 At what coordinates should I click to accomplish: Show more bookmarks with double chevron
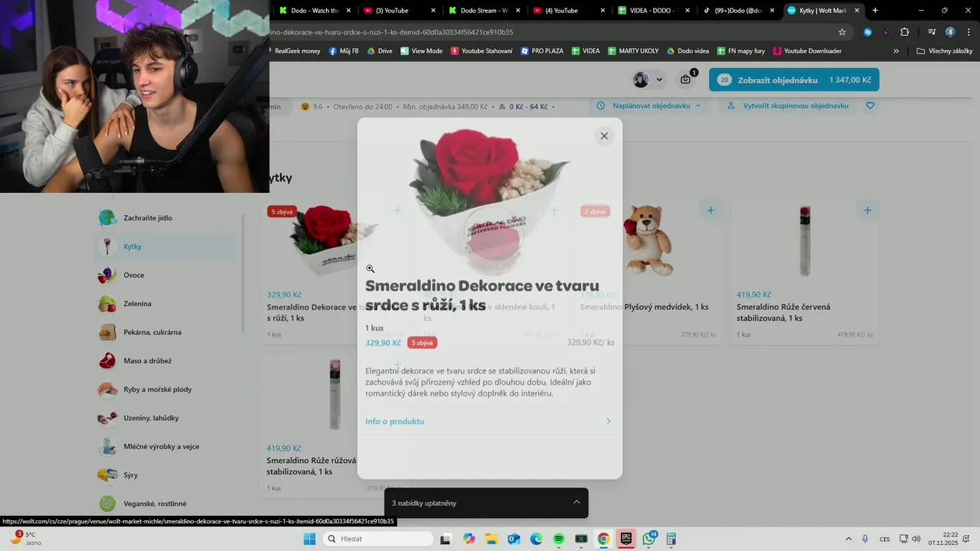click(897, 51)
